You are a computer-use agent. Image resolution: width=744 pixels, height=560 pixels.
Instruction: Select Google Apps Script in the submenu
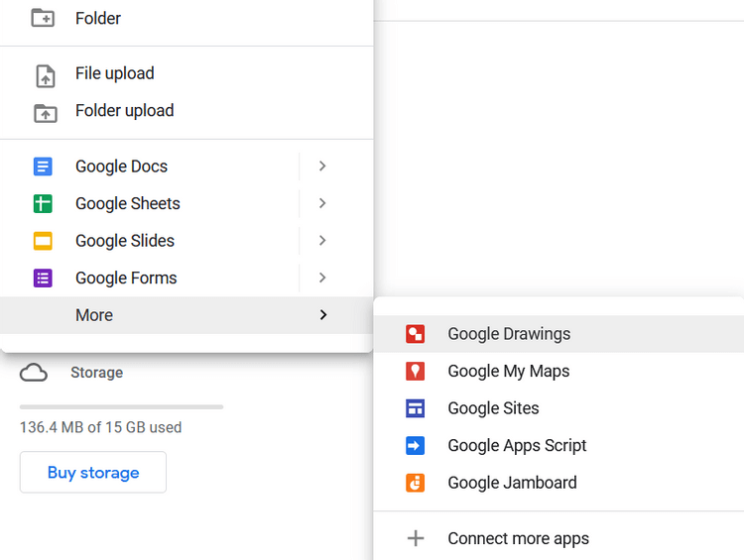click(x=558, y=445)
